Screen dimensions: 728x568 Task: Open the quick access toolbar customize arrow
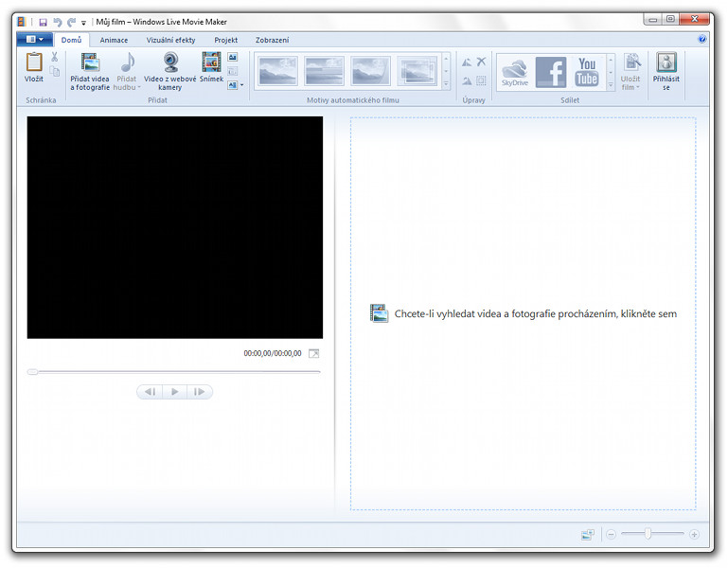(83, 23)
